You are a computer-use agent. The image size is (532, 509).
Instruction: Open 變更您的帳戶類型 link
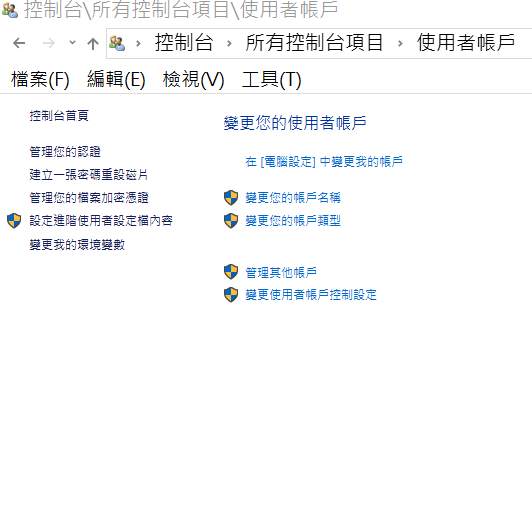click(293, 221)
